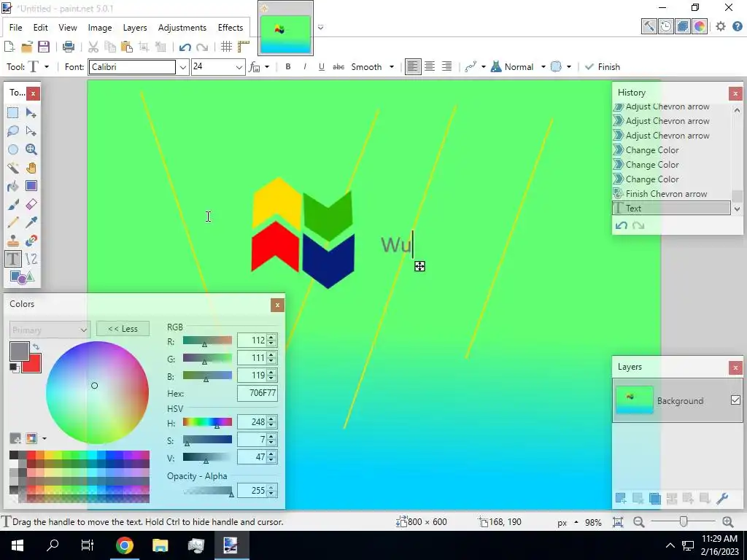747x560 pixels.
Task: Select the Color Picker eyedropper tool
Action: 31,222
